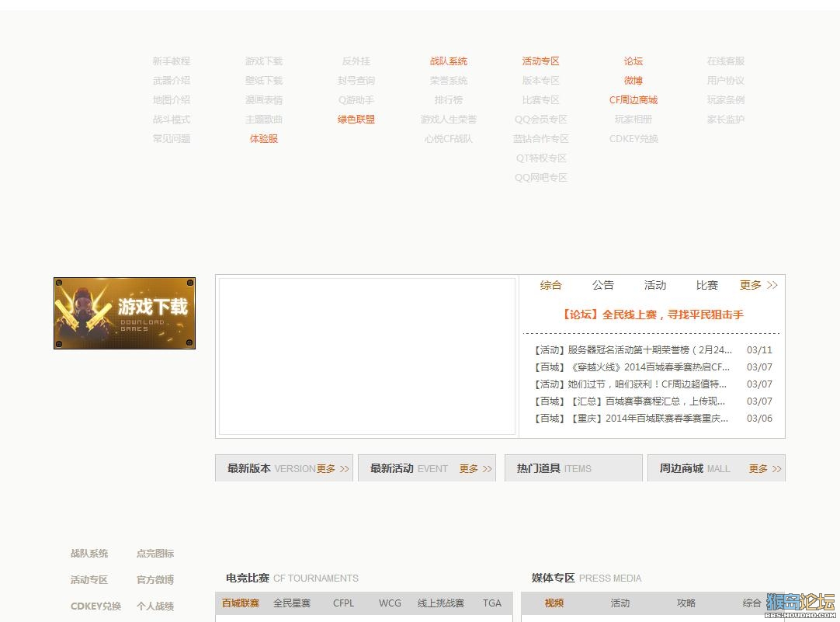This screenshot has height=622, width=840.
Task: Open the 反外挂 link
Action: tap(356, 61)
